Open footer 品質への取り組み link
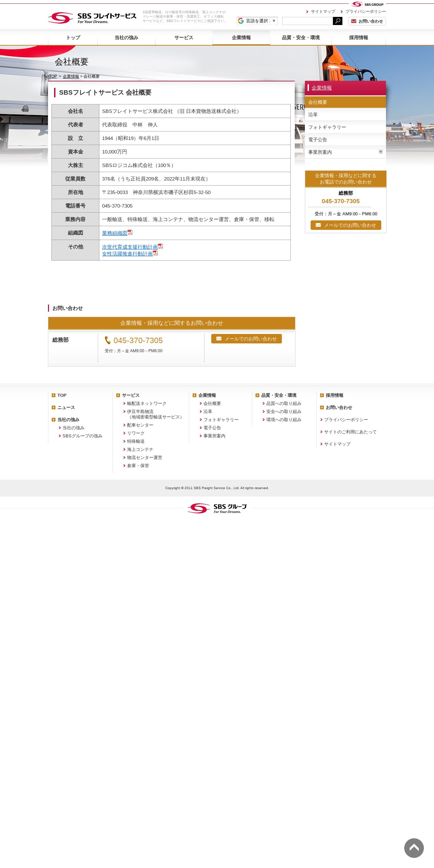 pos(284,403)
